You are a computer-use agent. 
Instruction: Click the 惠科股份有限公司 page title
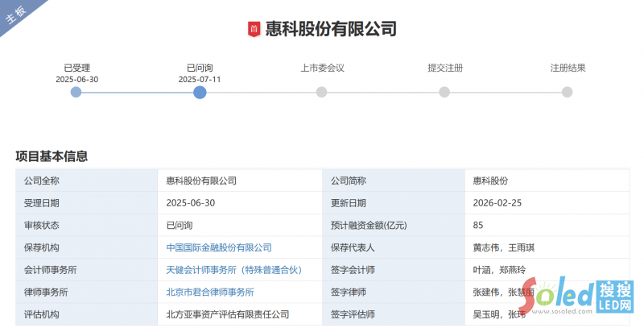pyautogui.click(x=332, y=29)
